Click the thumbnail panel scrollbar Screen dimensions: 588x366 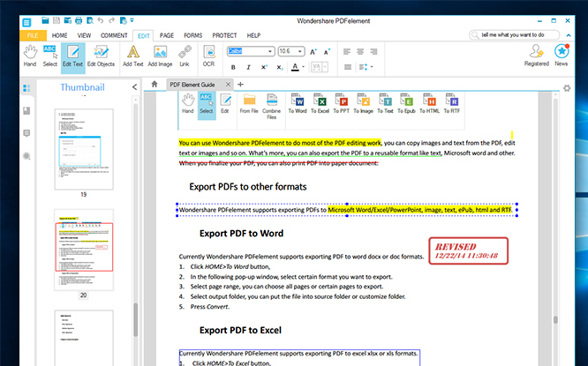(135, 318)
